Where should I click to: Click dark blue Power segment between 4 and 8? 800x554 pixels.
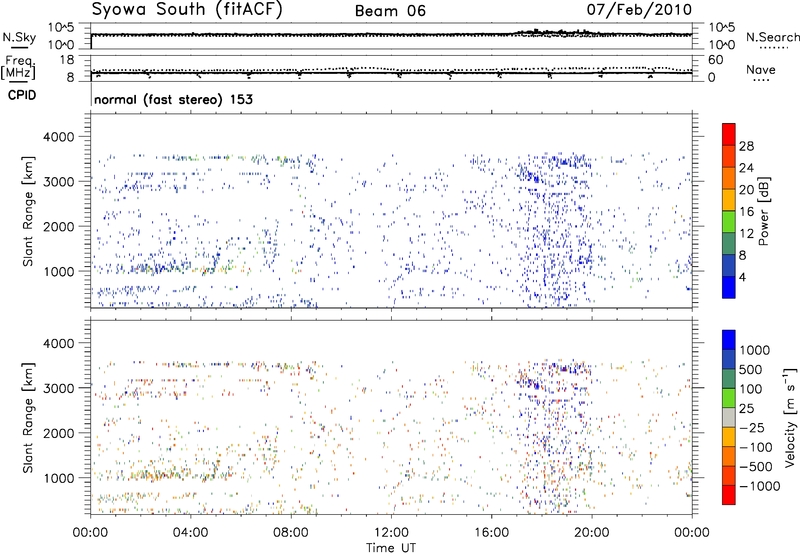click(729, 266)
